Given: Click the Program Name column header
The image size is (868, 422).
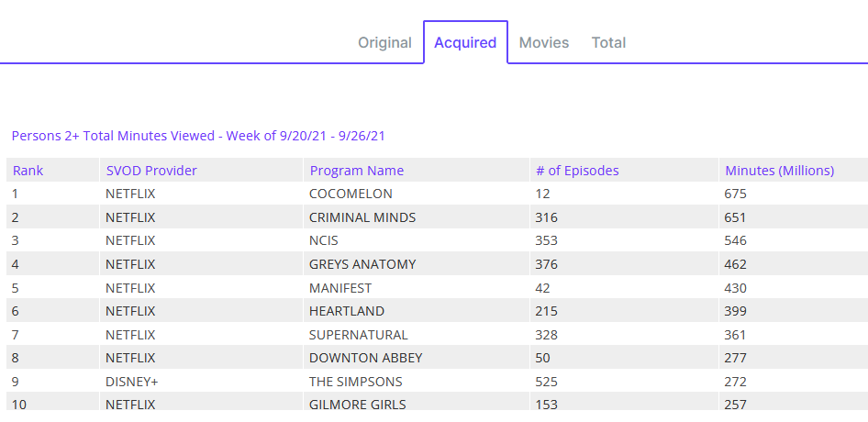Looking at the screenshot, I should click(357, 171).
